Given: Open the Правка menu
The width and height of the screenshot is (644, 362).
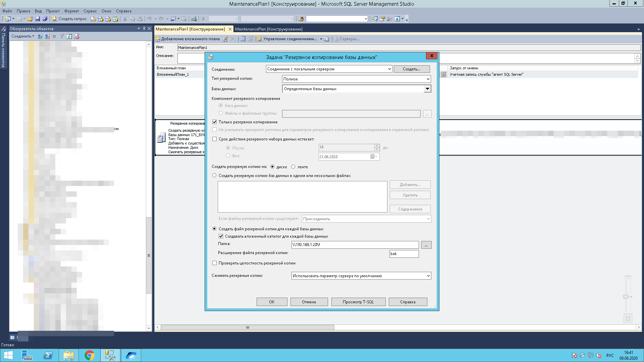Looking at the screenshot, I should tap(23, 11).
